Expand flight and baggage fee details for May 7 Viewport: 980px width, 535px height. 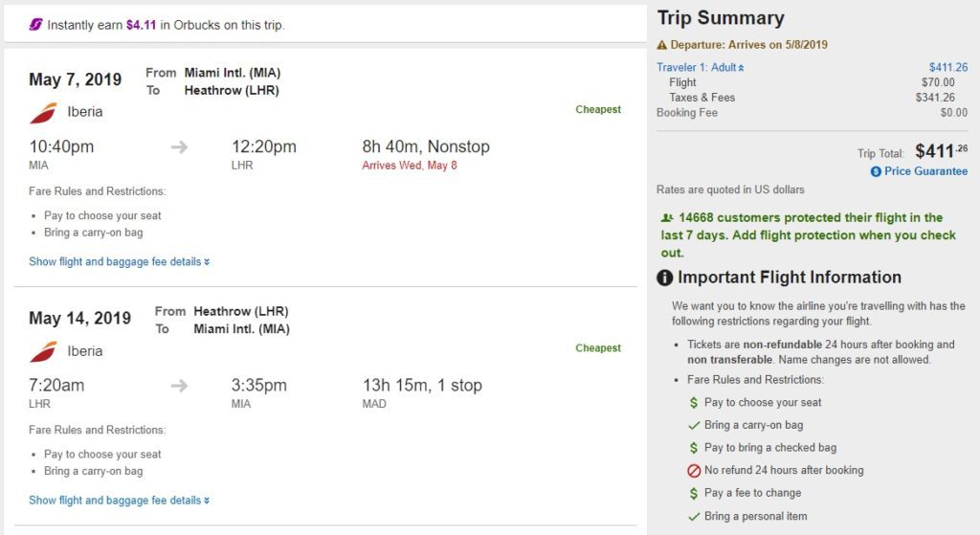pos(120,261)
